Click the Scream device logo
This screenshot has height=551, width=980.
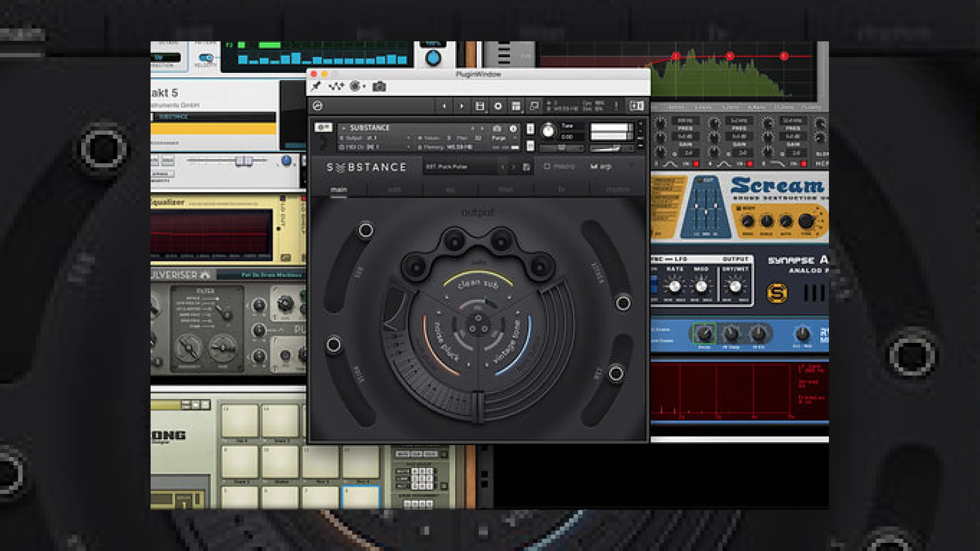click(x=778, y=185)
